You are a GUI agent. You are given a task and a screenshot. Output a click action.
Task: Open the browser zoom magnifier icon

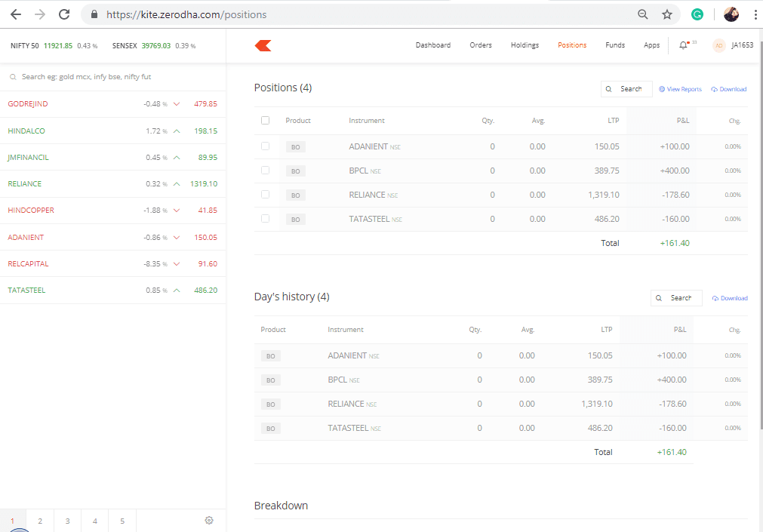coord(643,14)
